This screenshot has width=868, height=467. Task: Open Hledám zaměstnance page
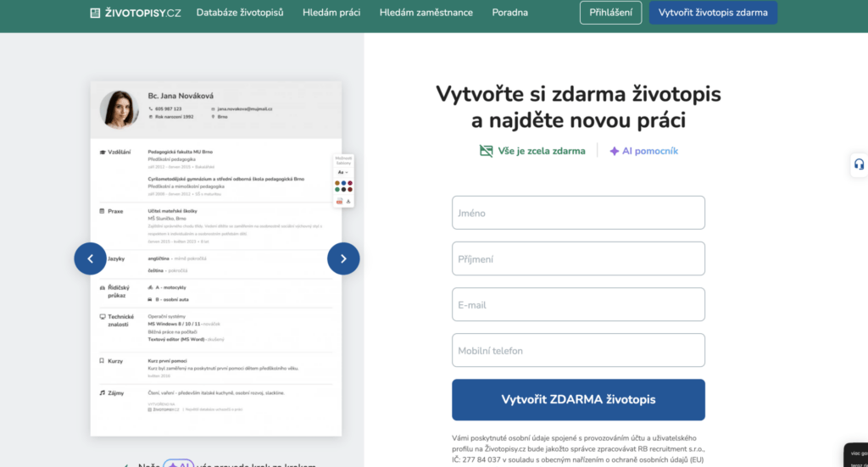426,13
